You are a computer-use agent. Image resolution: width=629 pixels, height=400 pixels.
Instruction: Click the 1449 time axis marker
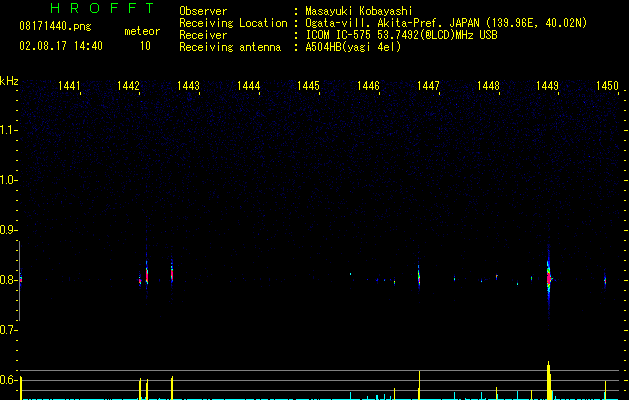(548, 86)
